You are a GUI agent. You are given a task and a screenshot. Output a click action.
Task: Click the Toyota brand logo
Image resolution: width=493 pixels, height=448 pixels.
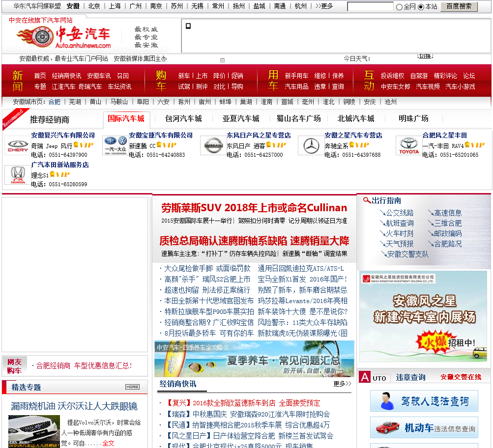(x=409, y=146)
